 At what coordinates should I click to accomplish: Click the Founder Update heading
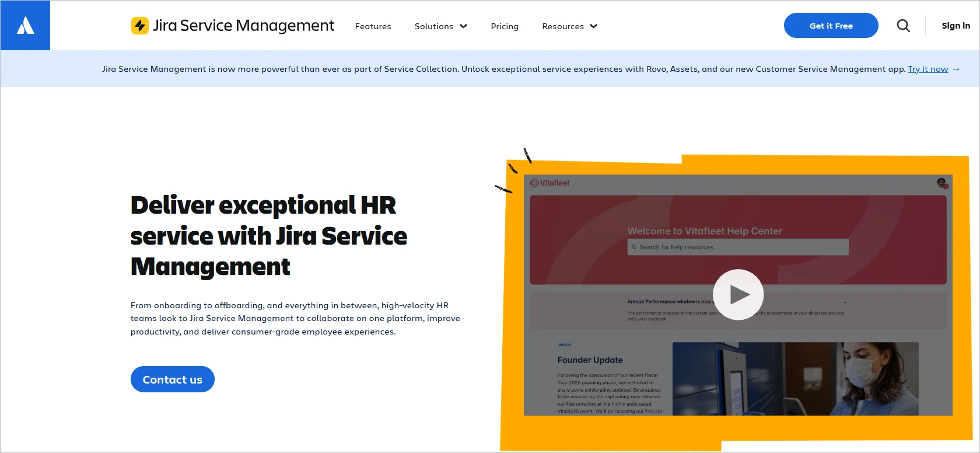(x=590, y=360)
